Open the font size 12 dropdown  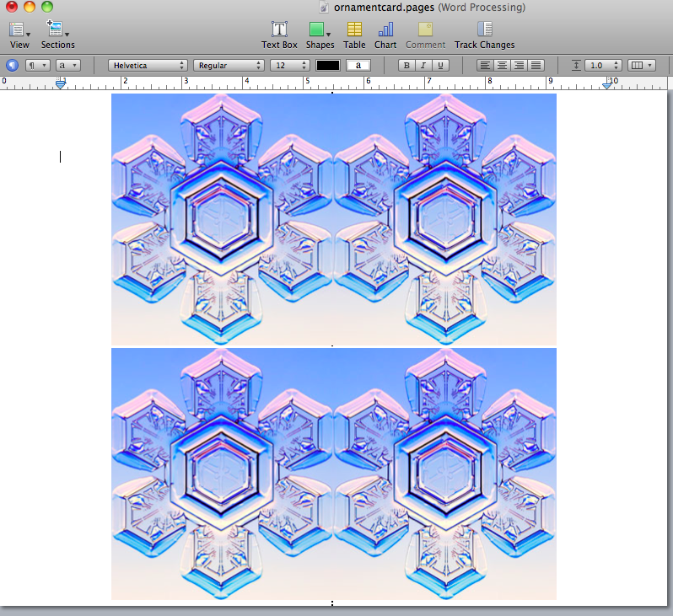pyautogui.click(x=290, y=65)
